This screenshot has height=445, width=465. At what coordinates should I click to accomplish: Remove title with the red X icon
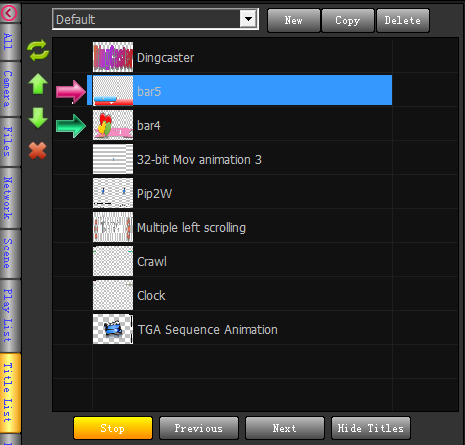37,151
